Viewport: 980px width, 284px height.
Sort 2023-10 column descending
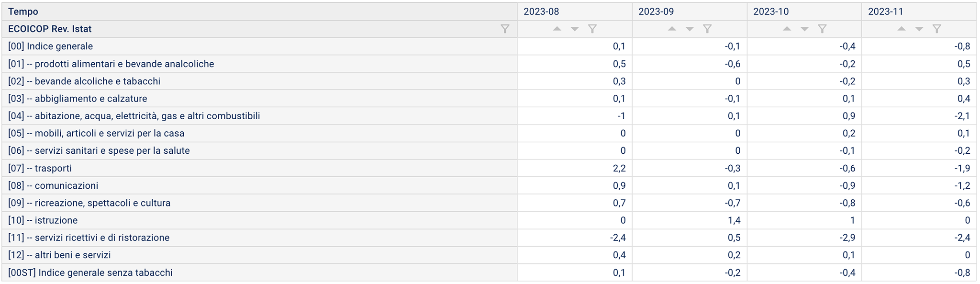[804, 29]
